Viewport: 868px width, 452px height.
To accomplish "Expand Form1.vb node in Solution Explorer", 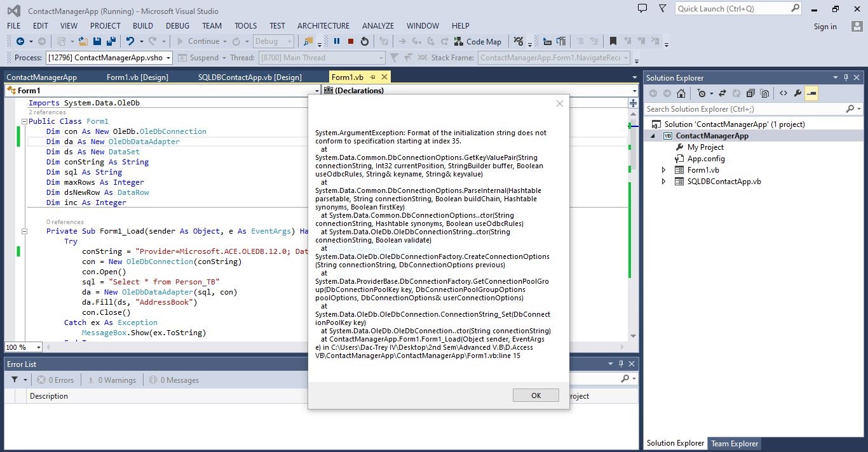I will (x=664, y=170).
